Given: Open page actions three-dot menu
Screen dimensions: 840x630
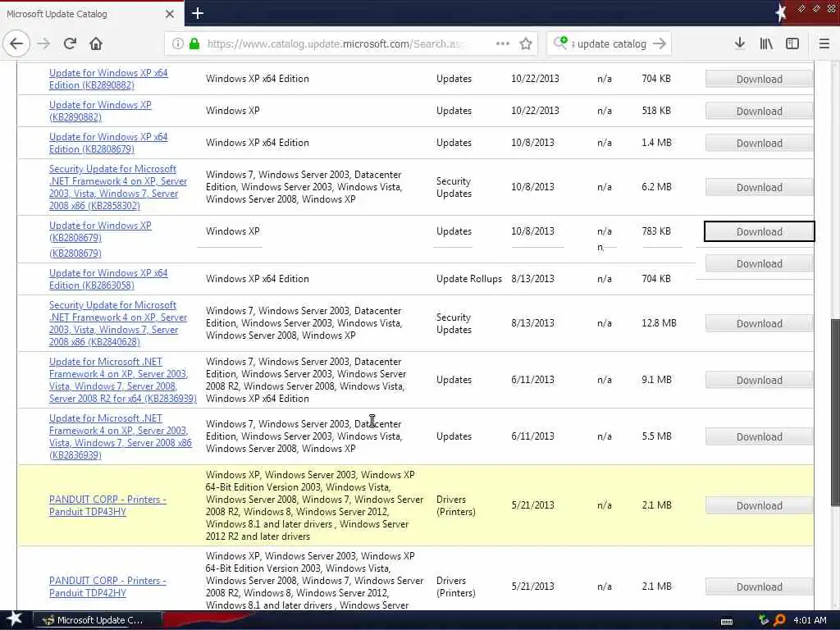Looking at the screenshot, I should [503, 43].
